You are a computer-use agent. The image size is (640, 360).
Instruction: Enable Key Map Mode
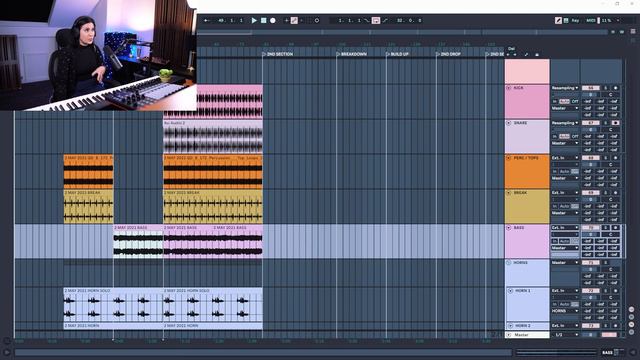[x=575, y=20]
